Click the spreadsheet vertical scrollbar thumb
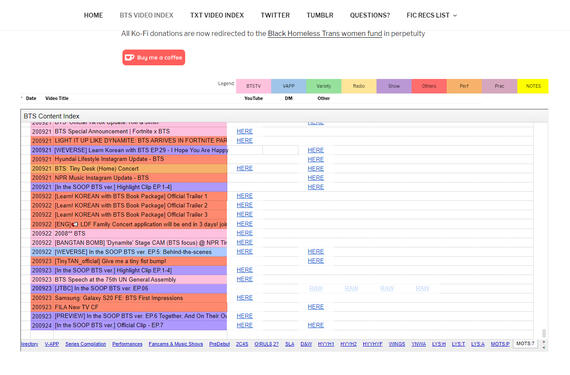This screenshot has height=375, width=570. [x=544, y=333]
